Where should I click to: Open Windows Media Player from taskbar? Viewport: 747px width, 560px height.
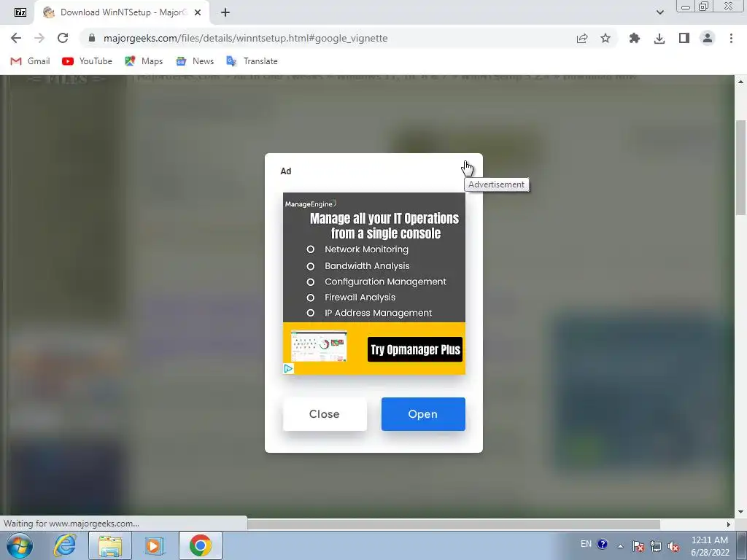(x=153, y=545)
